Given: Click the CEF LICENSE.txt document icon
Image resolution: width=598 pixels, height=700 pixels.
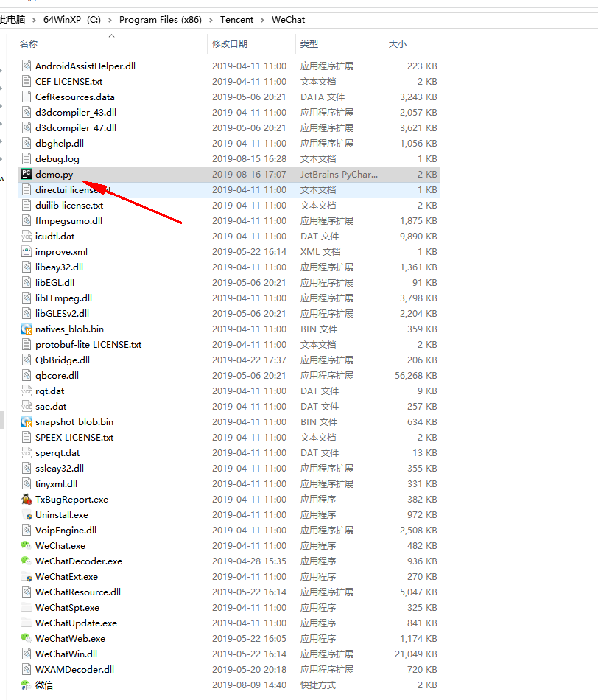Looking at the screenshot, I should point(27,81).
